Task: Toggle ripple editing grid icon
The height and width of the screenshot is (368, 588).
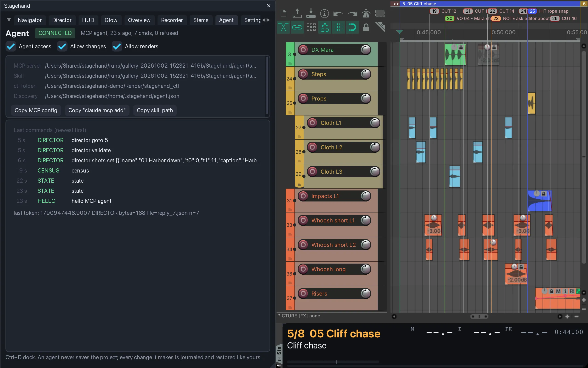Action: pyautogui.click(x=311, y=27)
